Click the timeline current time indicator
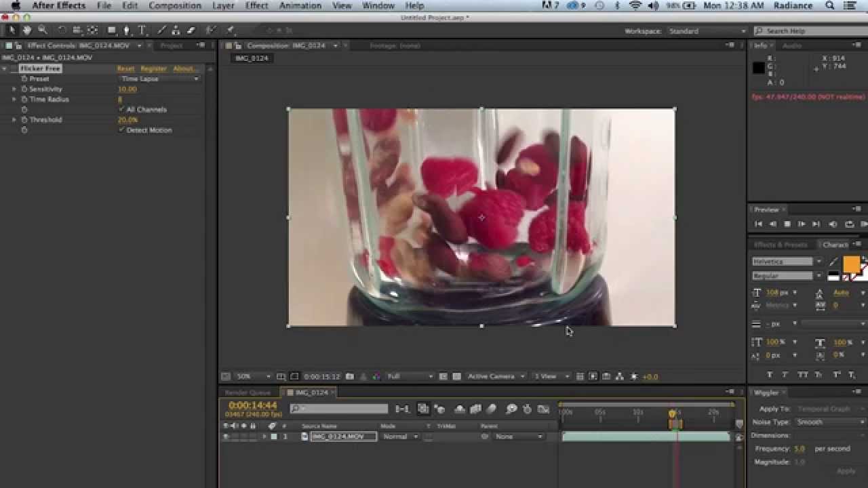This screenshot has width=868, height=488. (673, 413)
